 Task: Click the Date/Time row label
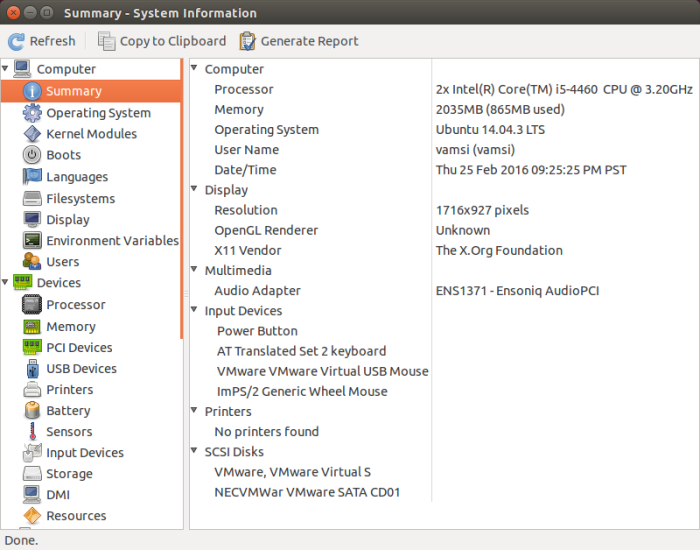point(245,170)
